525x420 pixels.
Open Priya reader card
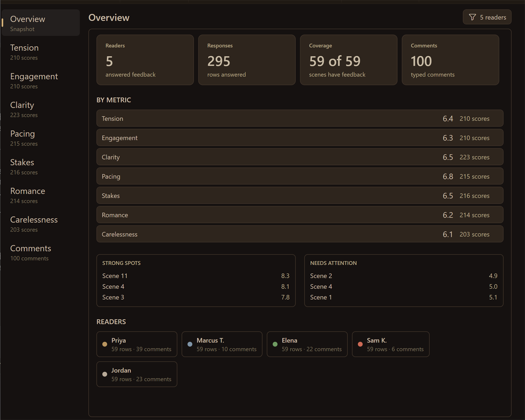click(x=137, y=344)
